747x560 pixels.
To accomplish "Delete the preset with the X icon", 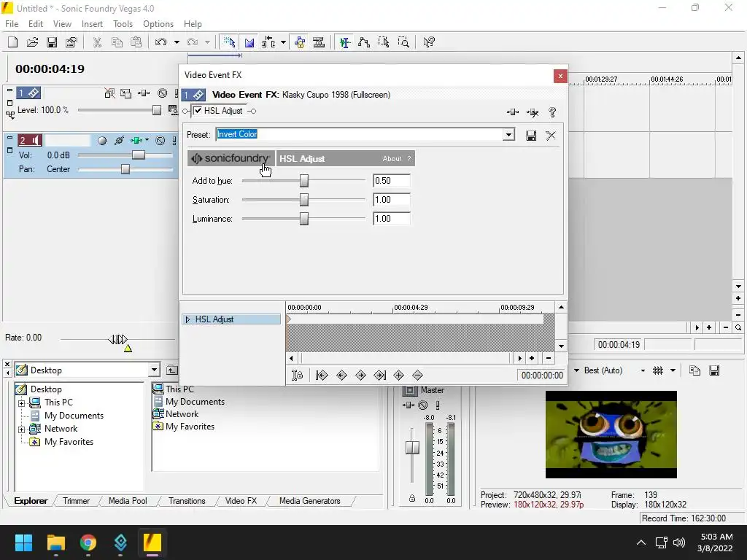I will (x=551, y=136).
